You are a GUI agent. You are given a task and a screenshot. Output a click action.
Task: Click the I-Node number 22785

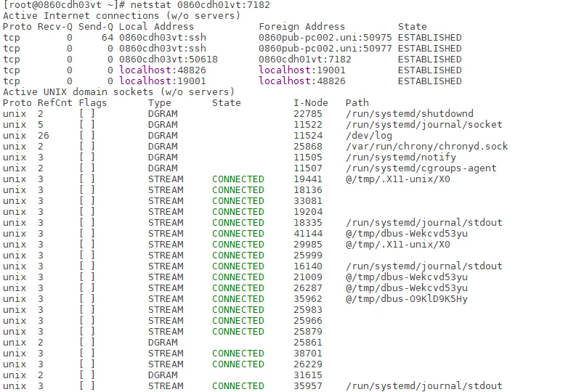coord(308,113)
